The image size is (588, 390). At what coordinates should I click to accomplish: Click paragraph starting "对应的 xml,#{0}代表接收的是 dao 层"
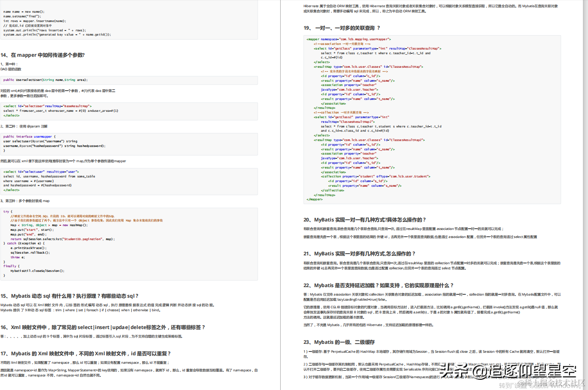[x=58, y=93]
